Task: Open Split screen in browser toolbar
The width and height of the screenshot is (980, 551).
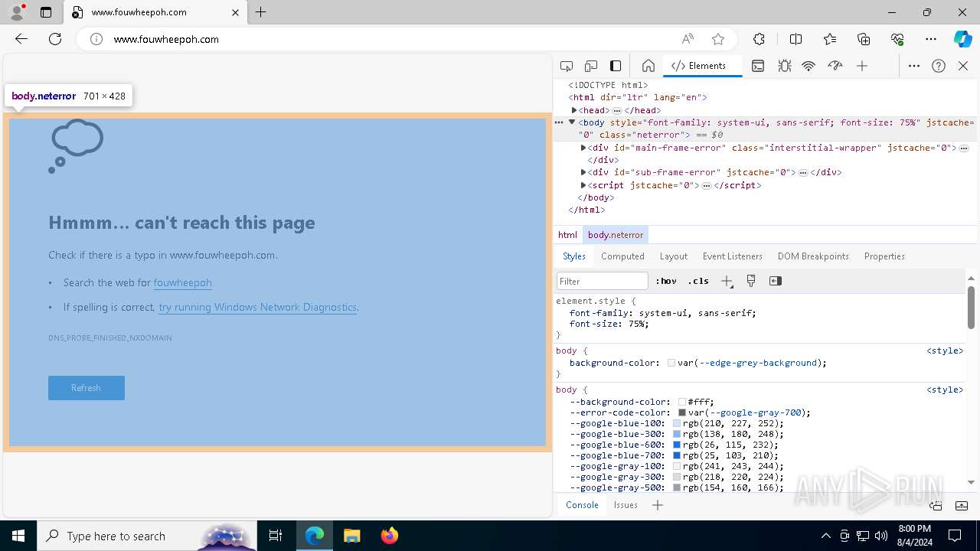Action: click(795, 39)
